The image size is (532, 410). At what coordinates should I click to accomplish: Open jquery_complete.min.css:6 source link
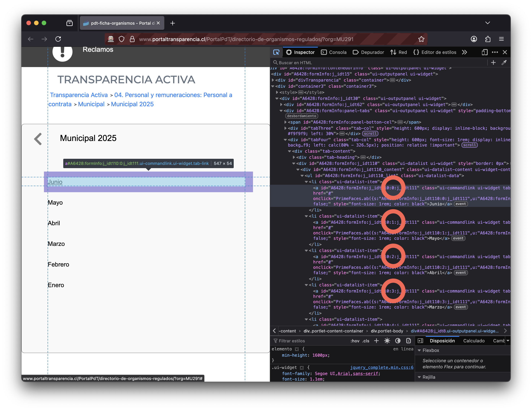click(x=382, y=368)
